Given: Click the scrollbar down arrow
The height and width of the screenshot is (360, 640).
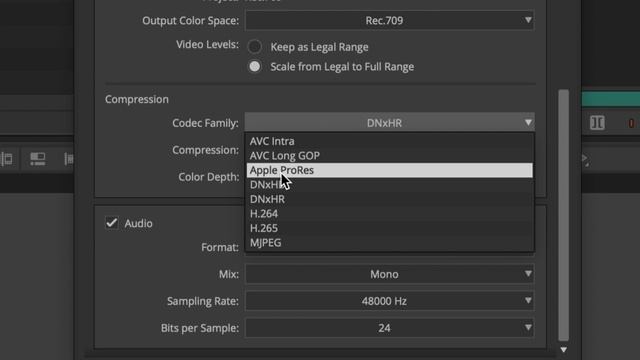Looking at the screenshot, I should (x=564, y=350).
